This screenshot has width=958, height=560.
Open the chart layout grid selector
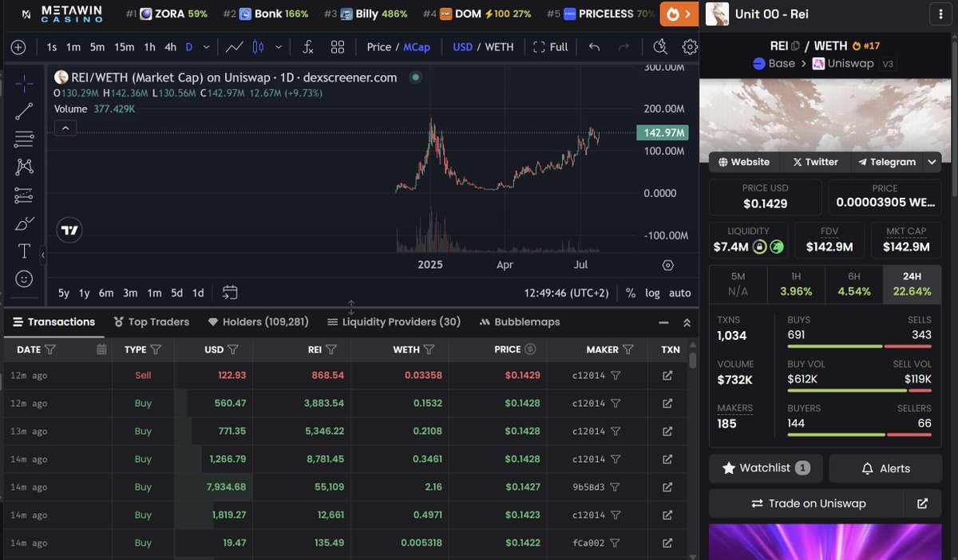click(338, 47)
